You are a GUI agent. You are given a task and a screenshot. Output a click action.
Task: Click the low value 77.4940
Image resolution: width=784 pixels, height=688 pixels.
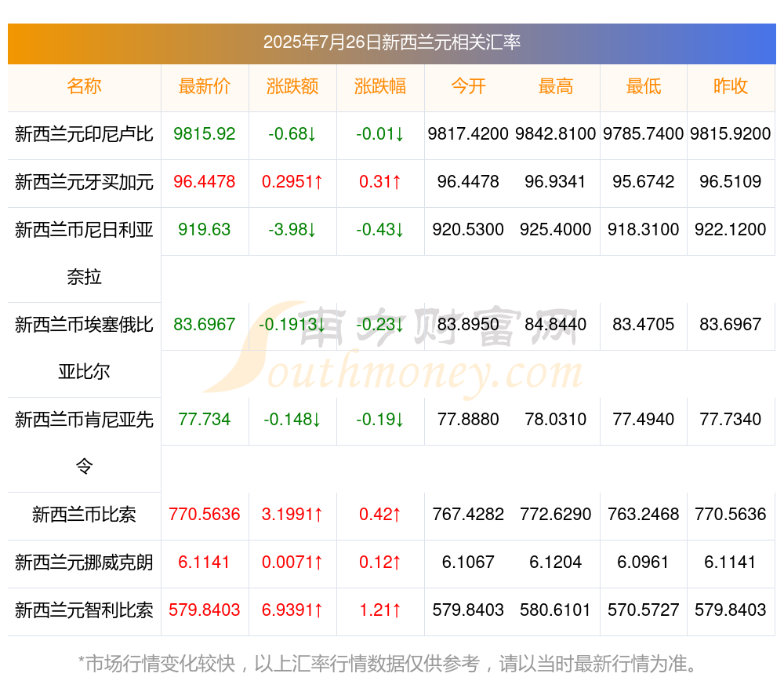[x=644, y=419]
